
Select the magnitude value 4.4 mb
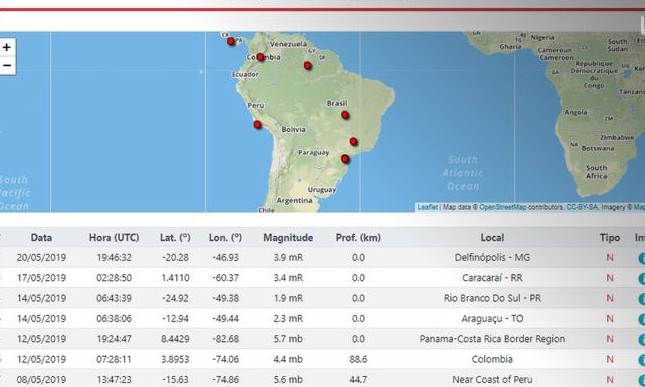(x=288, y=359)
